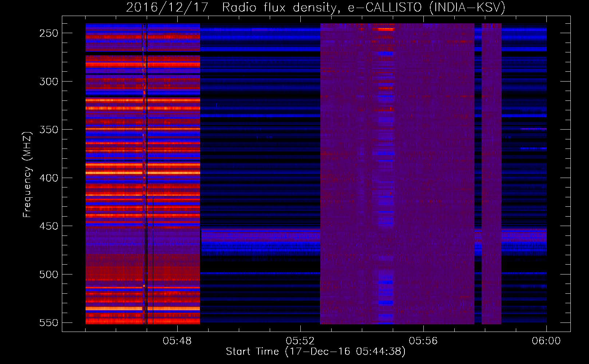Click the 06:00 time tick label
This screenshot has width=589, height=364.
(546, 341)
